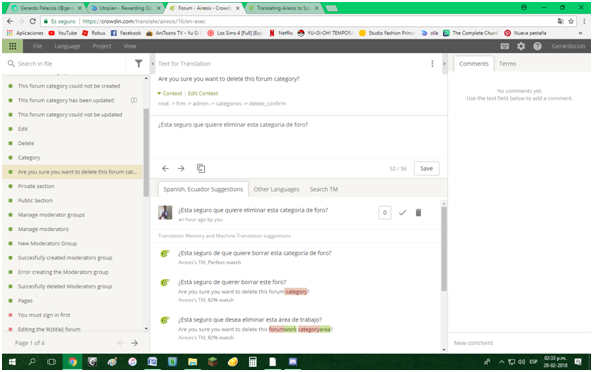Screen dimensions: 593x372
Task: Go to next page arrow in pager
Action: (134, 343)
